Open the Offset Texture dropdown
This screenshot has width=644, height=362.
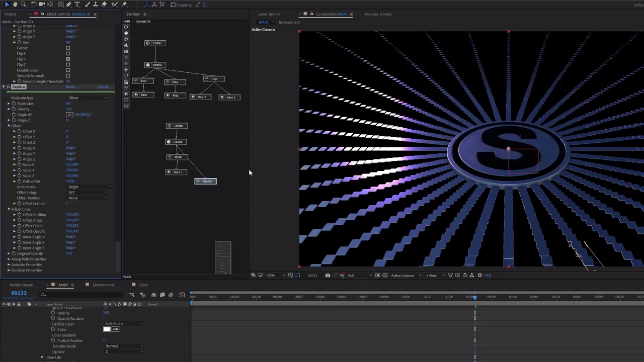tap(88, 198)
